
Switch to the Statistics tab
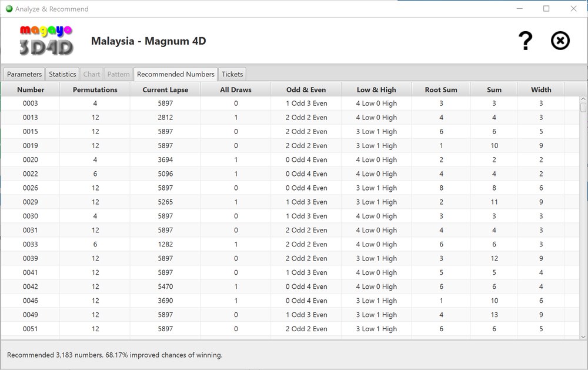click(x=62, y=74)
